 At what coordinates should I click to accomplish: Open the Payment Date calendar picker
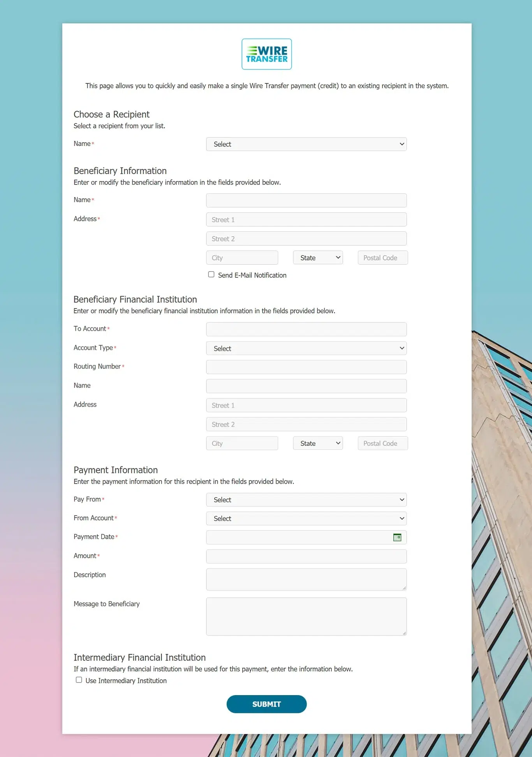point(397,537)
